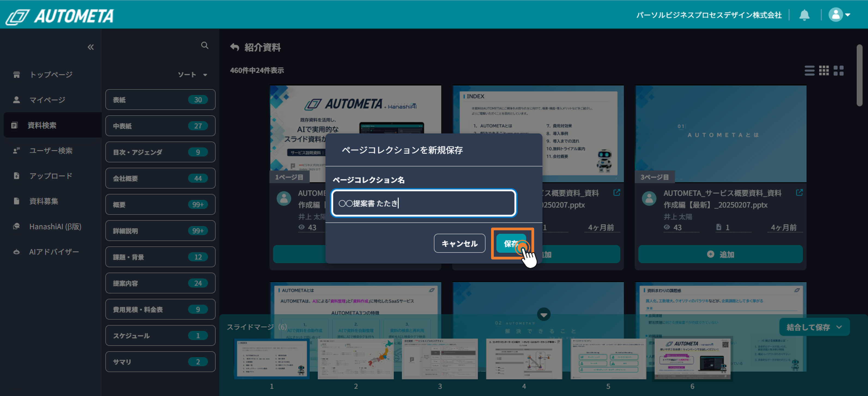Switch to small grid view icon
The height and width of the screenshot is (396, 868).
coord(824,70)
